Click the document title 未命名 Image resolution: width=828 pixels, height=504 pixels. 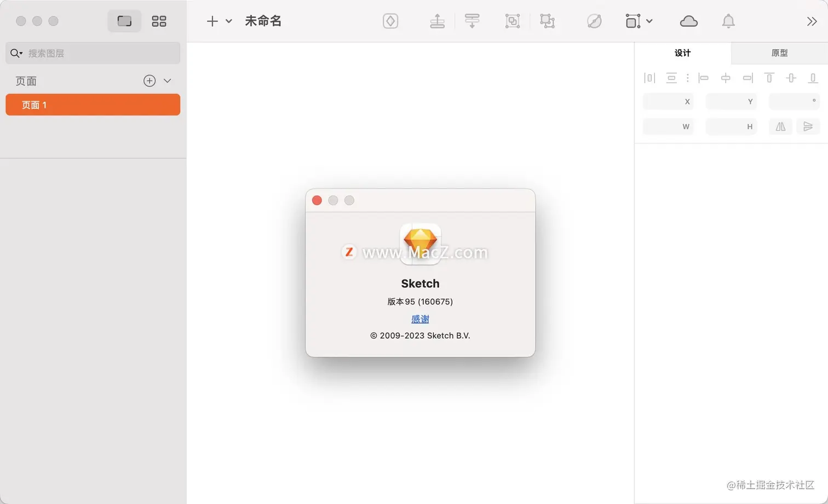[263, 21]
